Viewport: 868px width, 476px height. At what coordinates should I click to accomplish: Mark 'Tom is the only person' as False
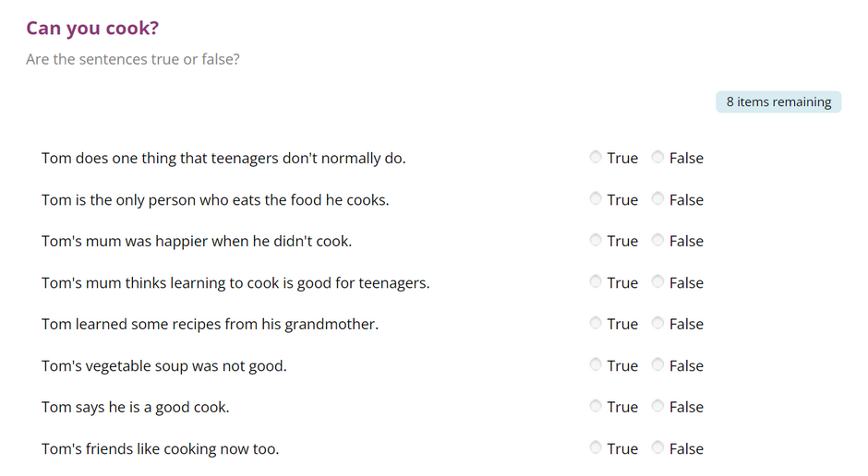point(657,198)
